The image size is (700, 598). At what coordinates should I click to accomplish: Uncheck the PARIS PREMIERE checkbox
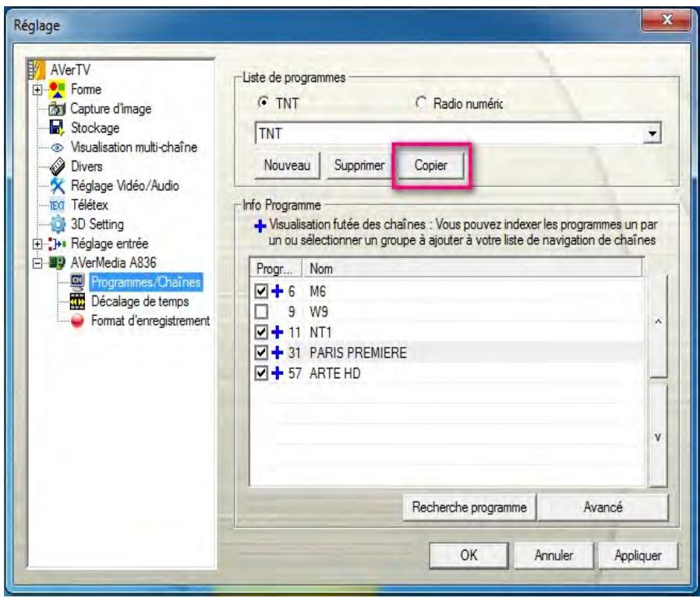(261, 353)
